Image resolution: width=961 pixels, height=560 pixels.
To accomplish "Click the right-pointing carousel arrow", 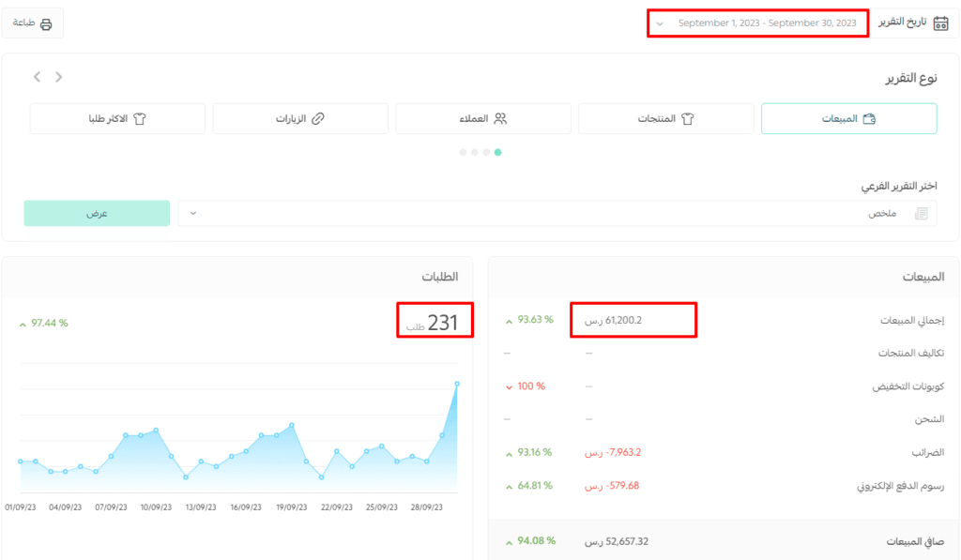I will pyautogui.click(x=59, y=77).
